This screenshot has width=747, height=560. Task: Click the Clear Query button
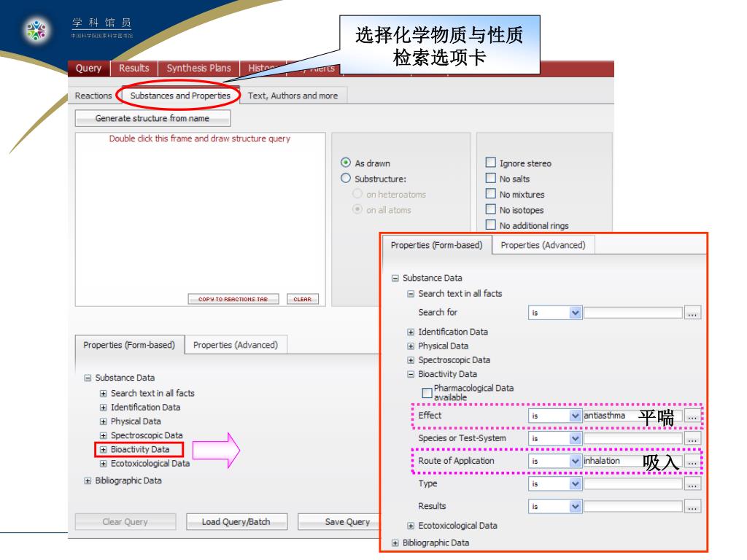(x=125, y=522)
